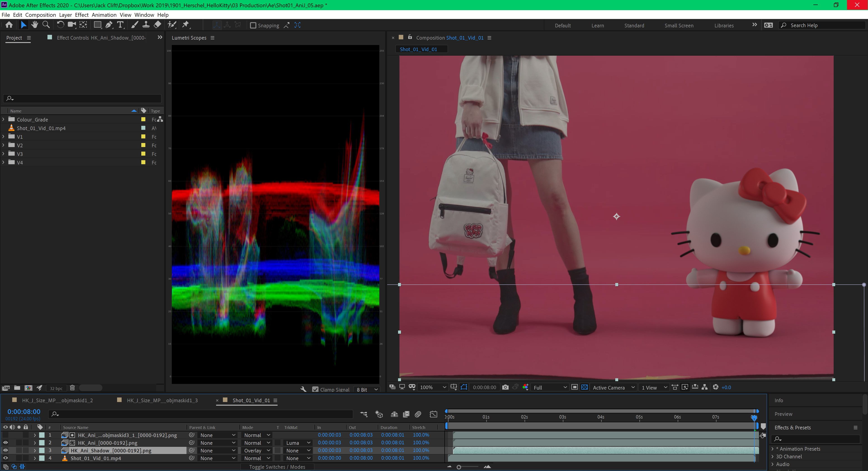Open the 8 Bit dropdown in Lumetri Scopes

point(367,389)
